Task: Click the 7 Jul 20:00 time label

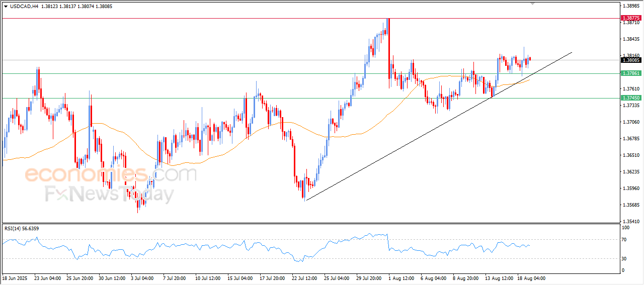Action: (x=175, y=278)
